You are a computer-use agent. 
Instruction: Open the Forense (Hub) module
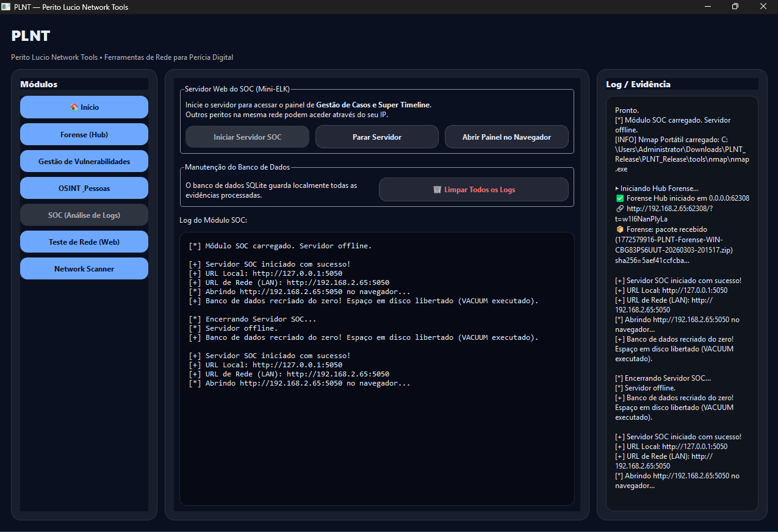[84, 134]
